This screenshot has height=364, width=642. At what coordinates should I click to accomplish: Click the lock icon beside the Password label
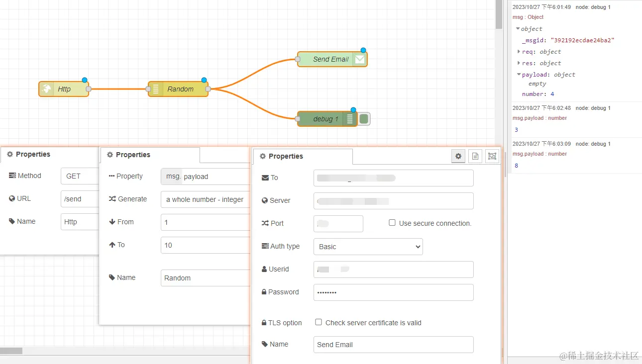pos(264,292)
